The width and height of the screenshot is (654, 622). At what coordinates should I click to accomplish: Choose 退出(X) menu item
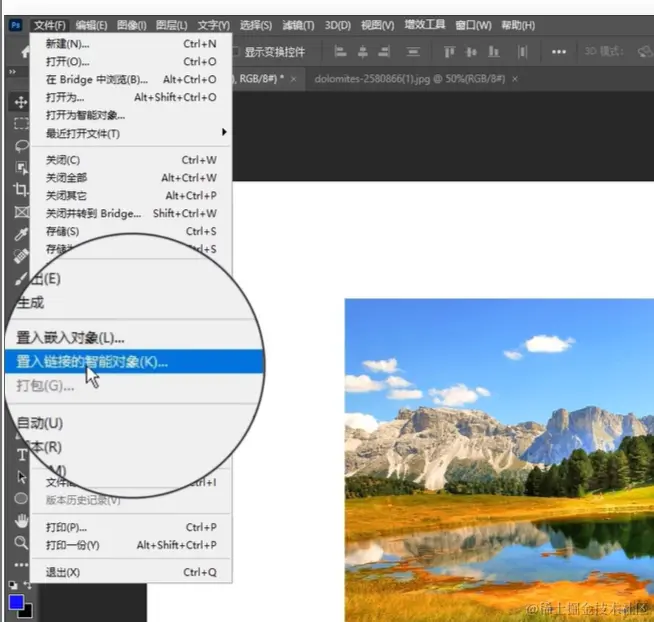pyautogui.click(x=131, y=572)
